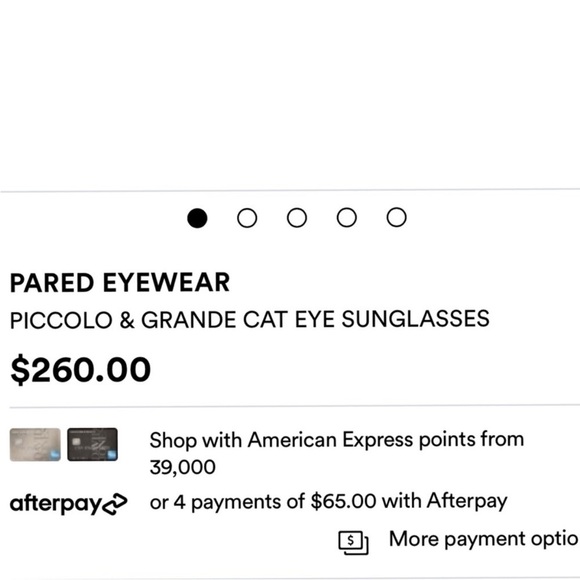
Task: Click the Afterpay looping arrows symbol
Action: 115,504
